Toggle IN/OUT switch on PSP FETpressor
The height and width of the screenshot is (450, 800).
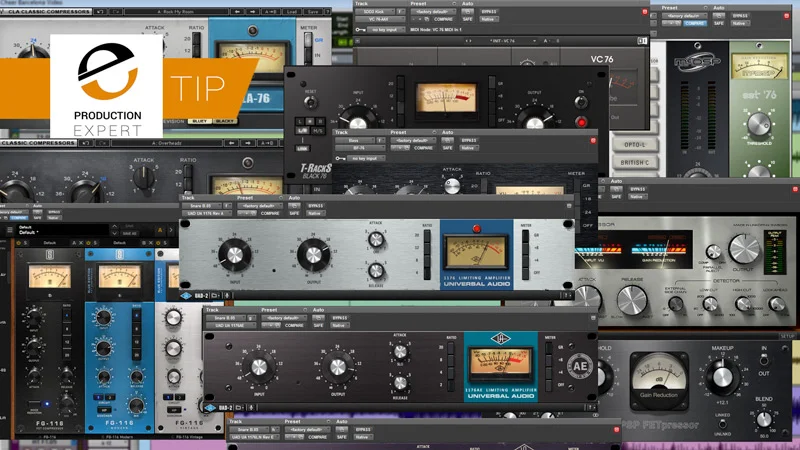coord(763,360)
